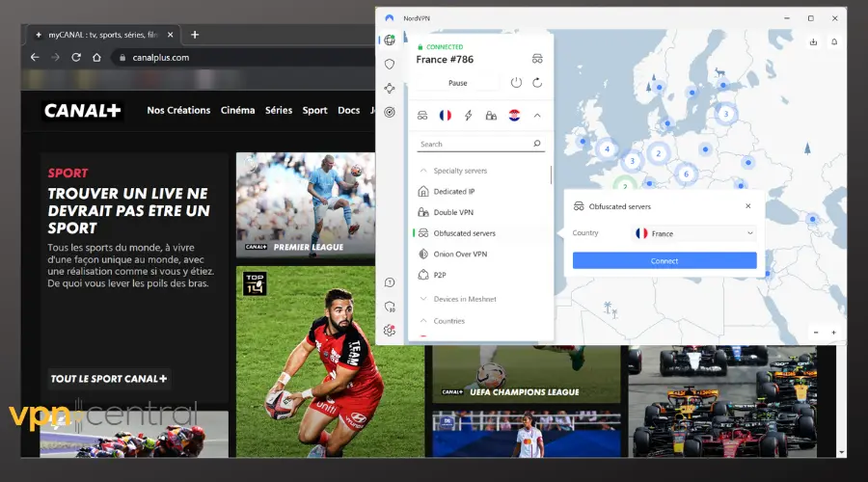Click the obfuscated server icon beside France #786

(x=537, y=59)
